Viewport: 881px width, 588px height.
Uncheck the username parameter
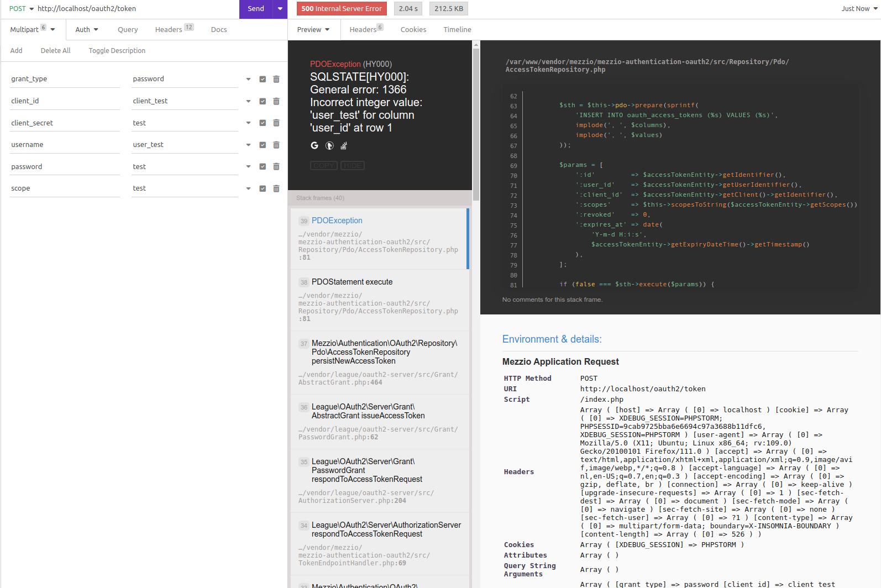point(263,145)
